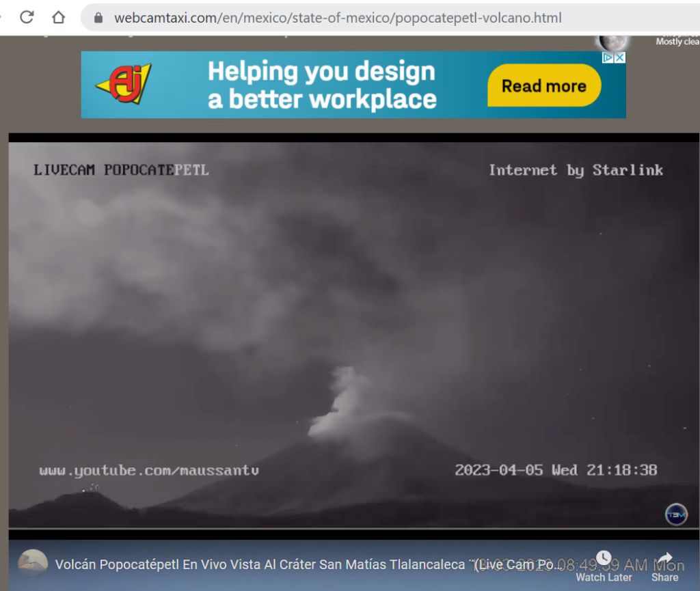Image resolution: width=700 pixels, height=591 pixels.
Task: Share the Popocatépetl live video
Action: click(664, 566)
